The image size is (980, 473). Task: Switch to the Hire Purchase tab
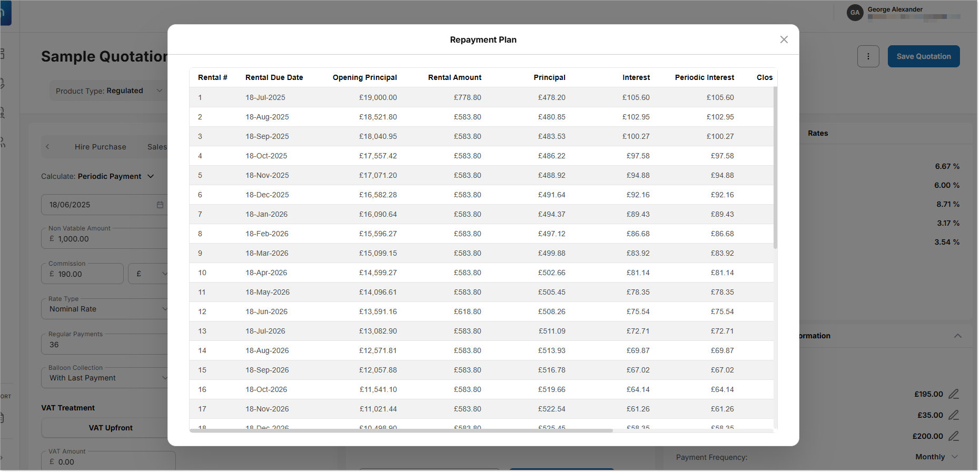click(x=100, y=147)
